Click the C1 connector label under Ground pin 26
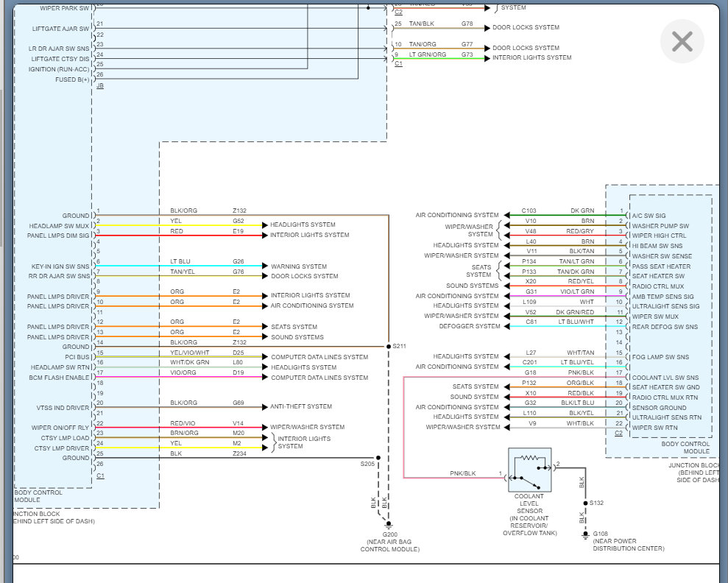 pyautogui.click(x=100, y=476)
